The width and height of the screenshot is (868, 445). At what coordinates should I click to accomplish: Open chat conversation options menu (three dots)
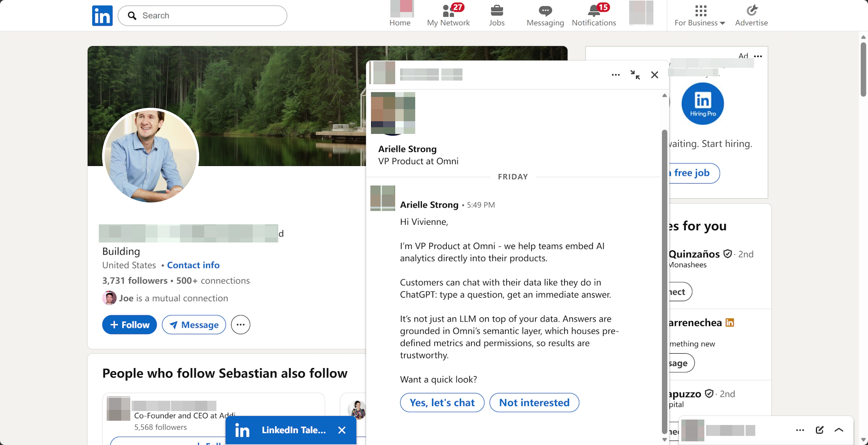point(616,75)
